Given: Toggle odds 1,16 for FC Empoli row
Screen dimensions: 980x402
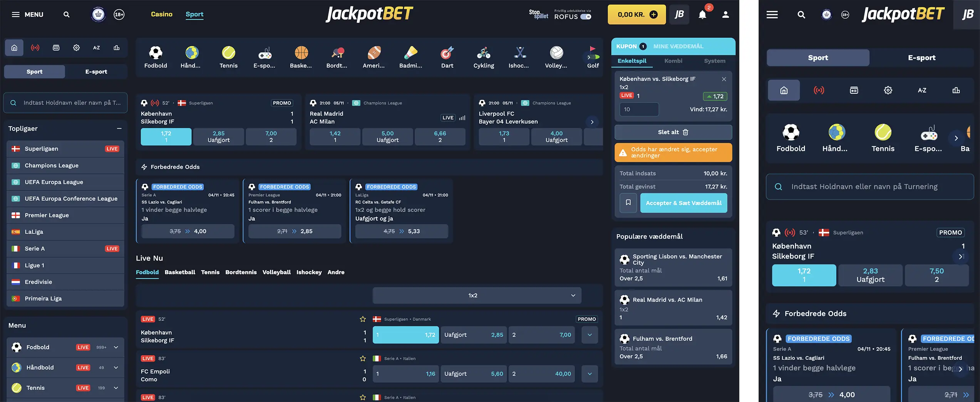Looking at the screenshot, I should point(405,374).
